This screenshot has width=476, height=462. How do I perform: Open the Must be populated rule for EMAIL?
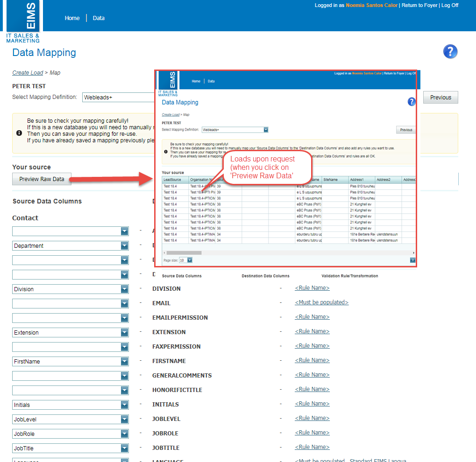pyautogui.click(x=321, y=302)
